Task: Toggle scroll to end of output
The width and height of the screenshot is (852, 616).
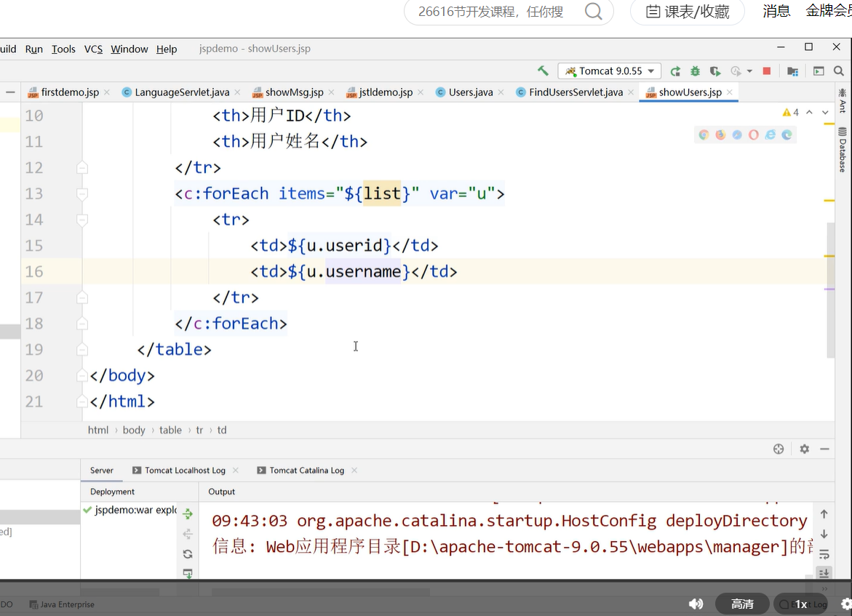Action: [x=824, y=573]
